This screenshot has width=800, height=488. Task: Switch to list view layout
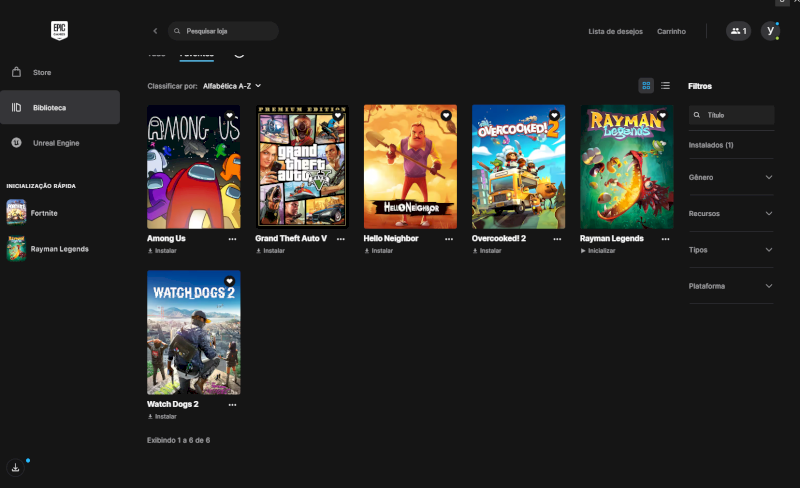click(665, 86)
